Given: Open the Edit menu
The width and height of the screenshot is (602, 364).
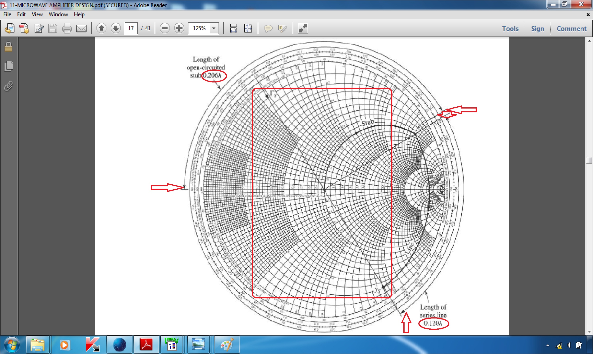Looking at the screenshot, I should 21,15.
